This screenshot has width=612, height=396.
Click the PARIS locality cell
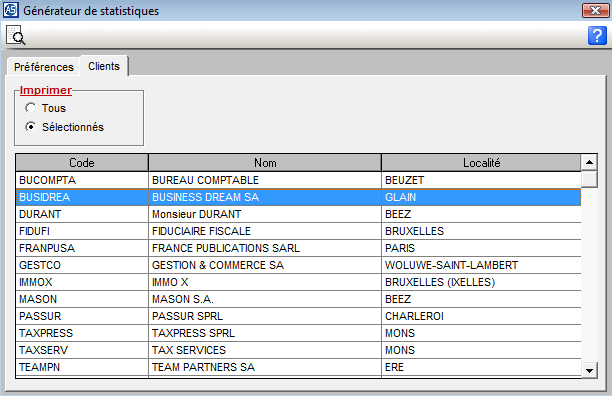coord(481,248)
